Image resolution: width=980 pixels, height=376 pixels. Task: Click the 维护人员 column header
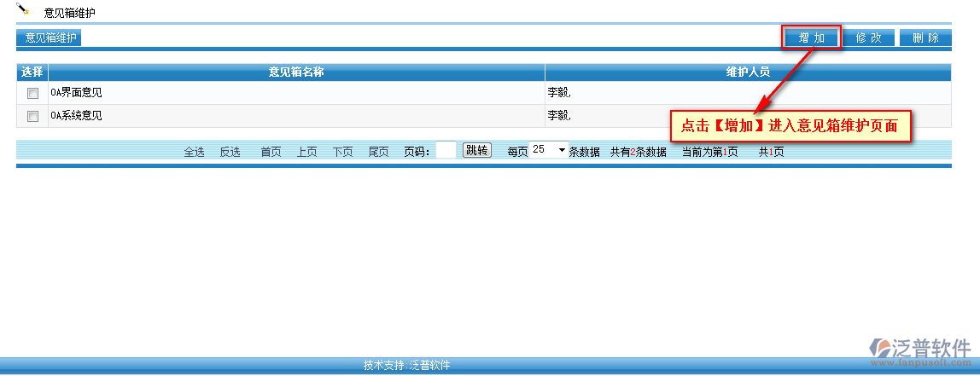(748, 72)
